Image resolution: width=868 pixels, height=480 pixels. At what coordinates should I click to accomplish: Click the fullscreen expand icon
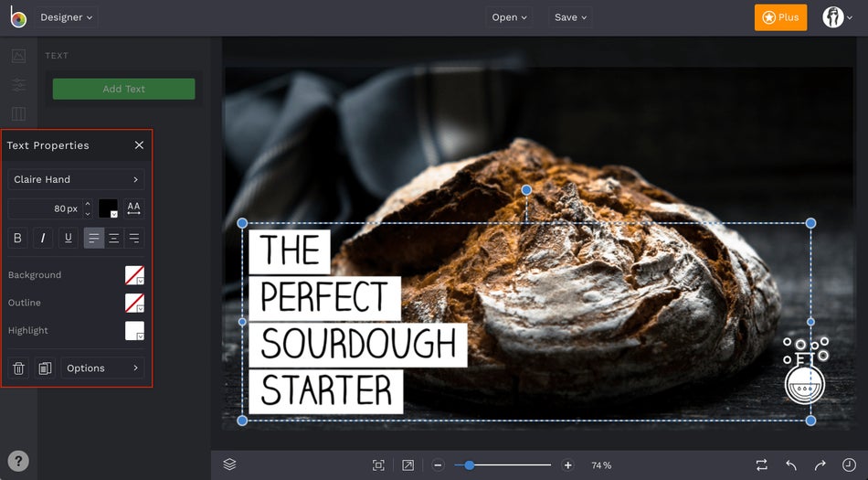408,465
